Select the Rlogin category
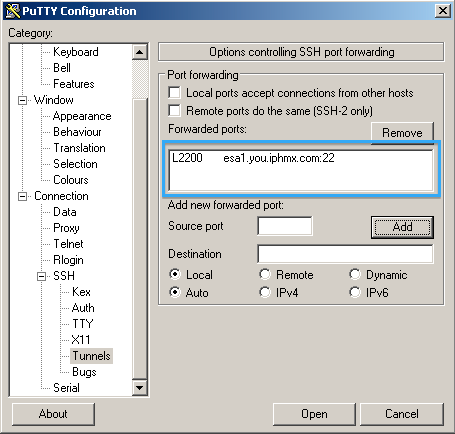 (68, 260)
